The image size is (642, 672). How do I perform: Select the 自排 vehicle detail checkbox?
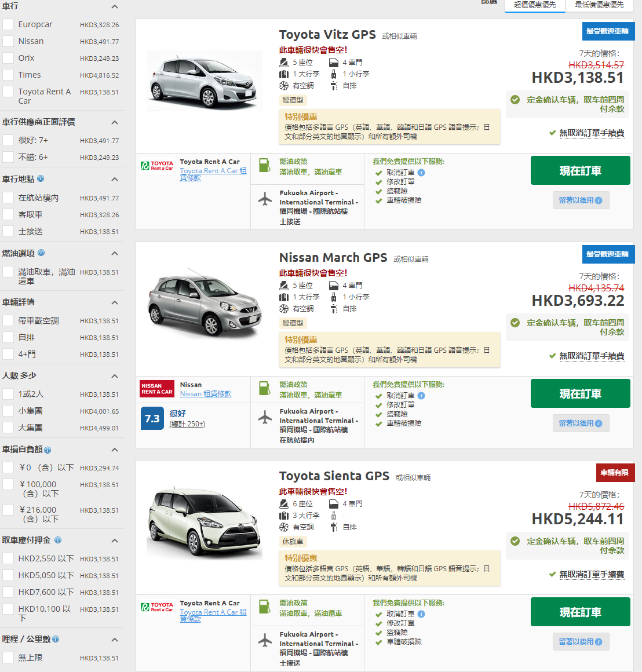8,337
